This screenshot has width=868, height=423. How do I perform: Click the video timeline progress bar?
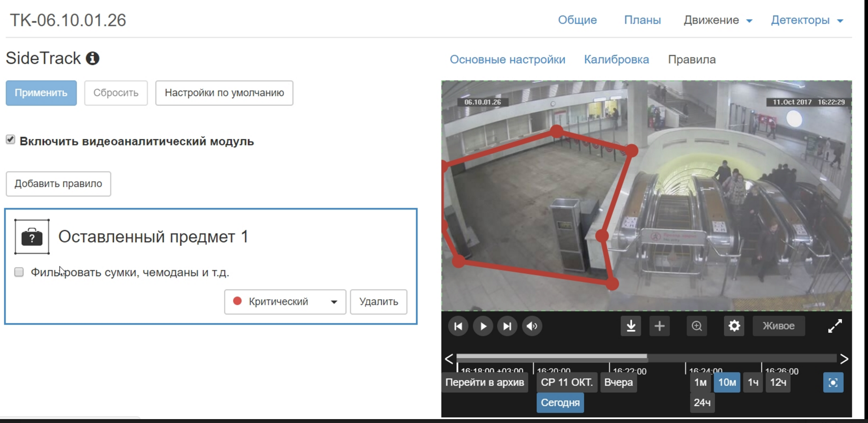[x=647, y=358]
